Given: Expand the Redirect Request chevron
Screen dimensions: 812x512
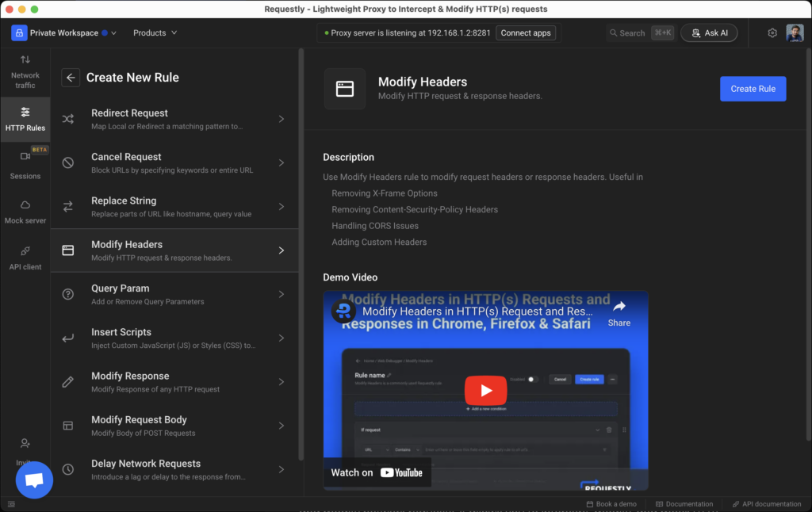Looking at the screenshot, I should (x=282, y=119).
